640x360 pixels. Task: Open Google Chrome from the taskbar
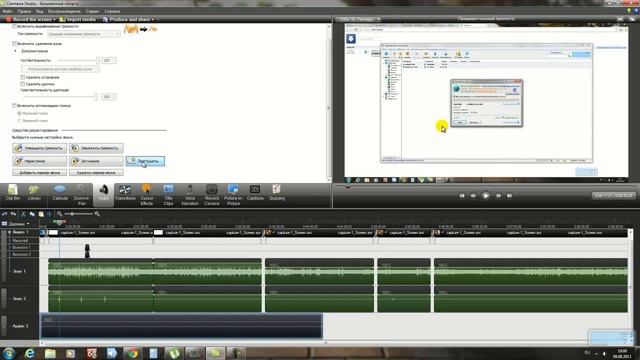click(x=132, y=353)
